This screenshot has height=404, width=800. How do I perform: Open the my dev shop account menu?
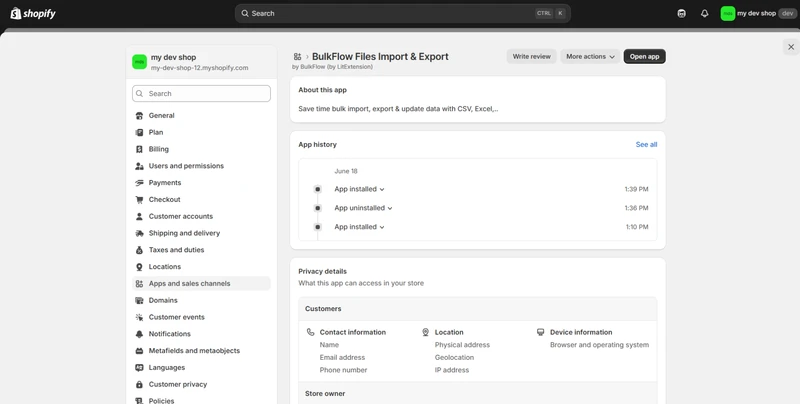[758, 14]
